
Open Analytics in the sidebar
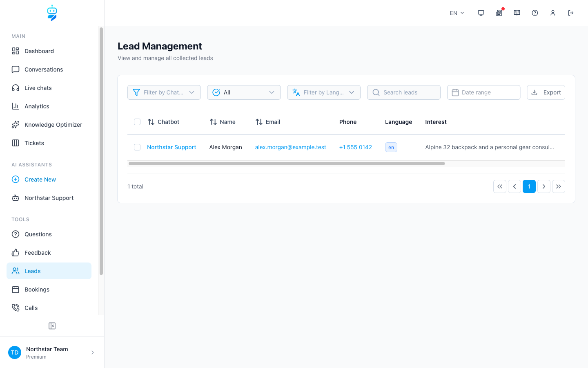(49, 106)
